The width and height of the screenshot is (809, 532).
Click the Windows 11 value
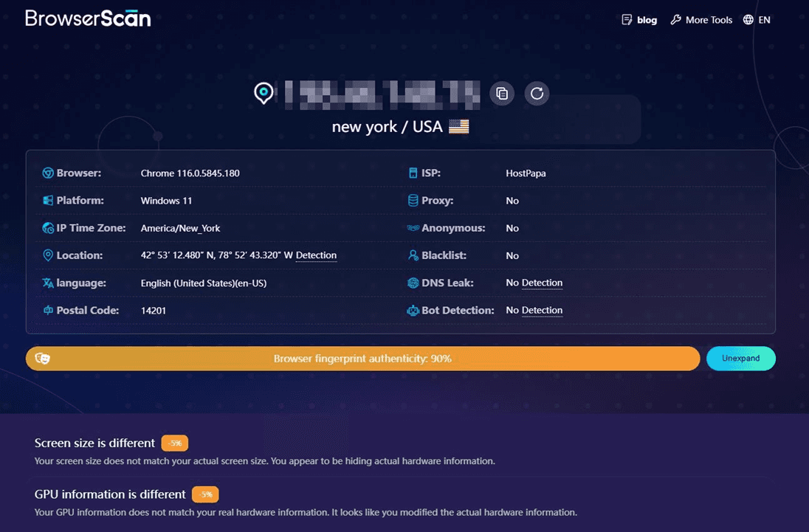166,201
